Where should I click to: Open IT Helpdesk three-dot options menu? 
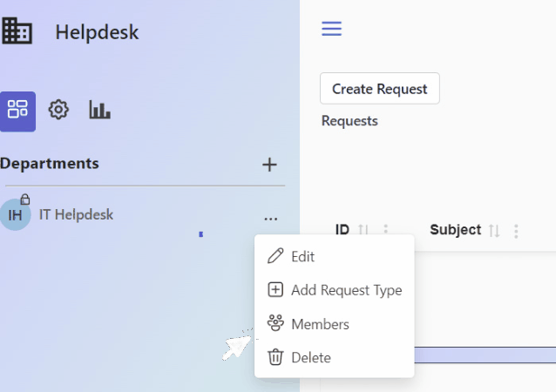pyautogui.click(x=271, y=219)
